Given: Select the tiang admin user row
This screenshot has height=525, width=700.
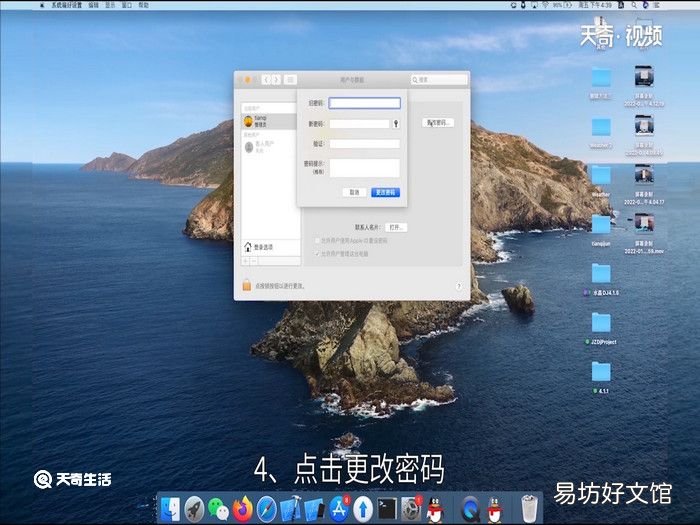Looking at the screenshot, I should [269, 121].
